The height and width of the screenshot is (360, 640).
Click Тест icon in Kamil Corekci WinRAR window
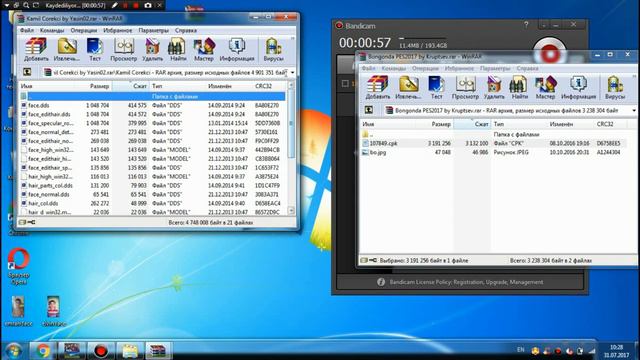tap(95, 49)
